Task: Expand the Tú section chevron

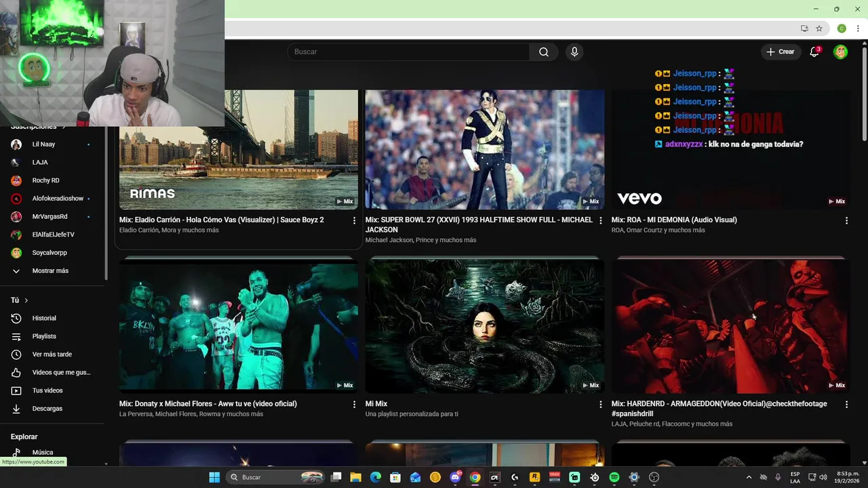Action: tap(26, 300)
